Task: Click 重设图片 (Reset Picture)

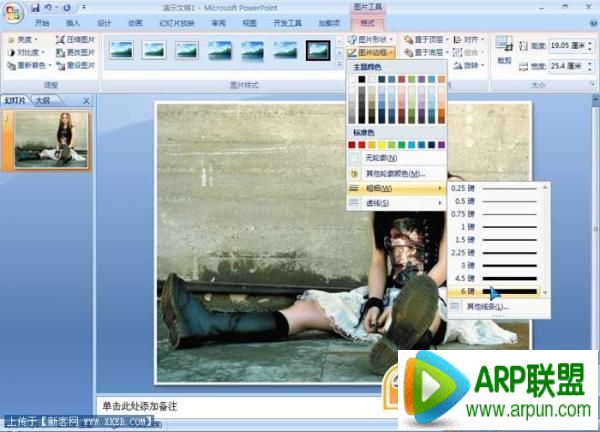Action: tap(75, 65)
